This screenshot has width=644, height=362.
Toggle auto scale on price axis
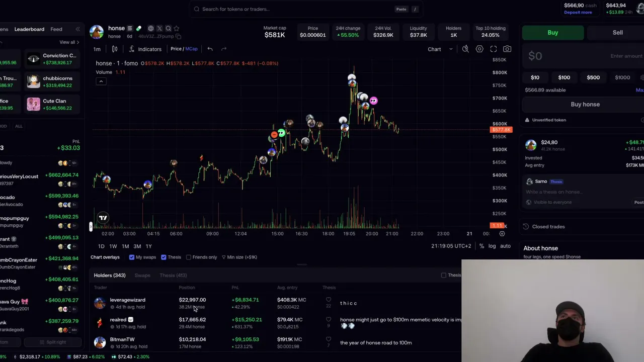pyautogui.click(x=505, y=246)
